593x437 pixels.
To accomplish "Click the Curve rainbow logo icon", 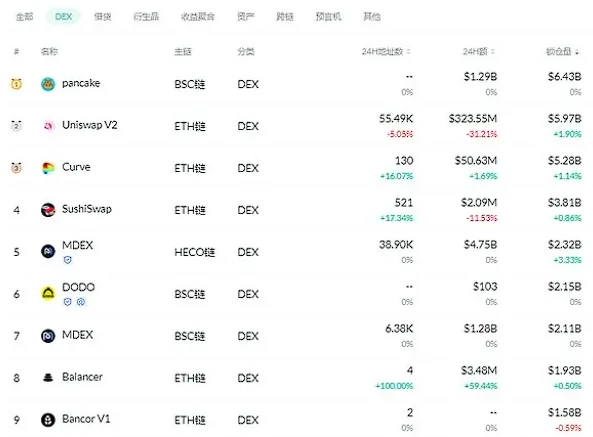I will tap(48, 168).
